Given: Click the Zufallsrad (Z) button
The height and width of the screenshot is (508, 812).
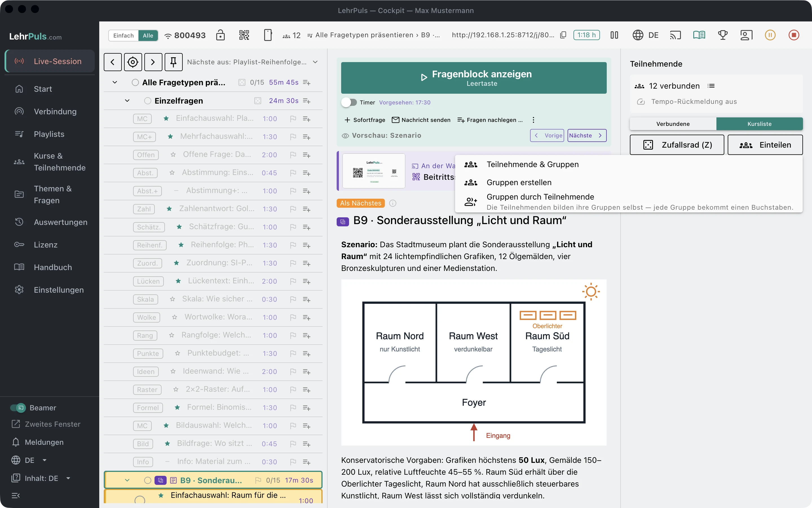Looking at the screenshot, I should [677, 145].
